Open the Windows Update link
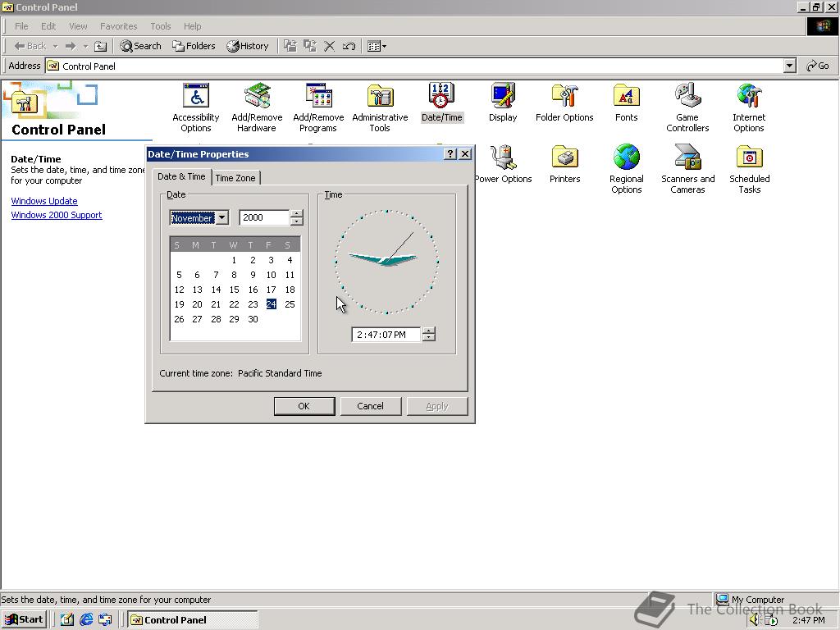Screen dimensions: 840x630 [x=44, y=201]
